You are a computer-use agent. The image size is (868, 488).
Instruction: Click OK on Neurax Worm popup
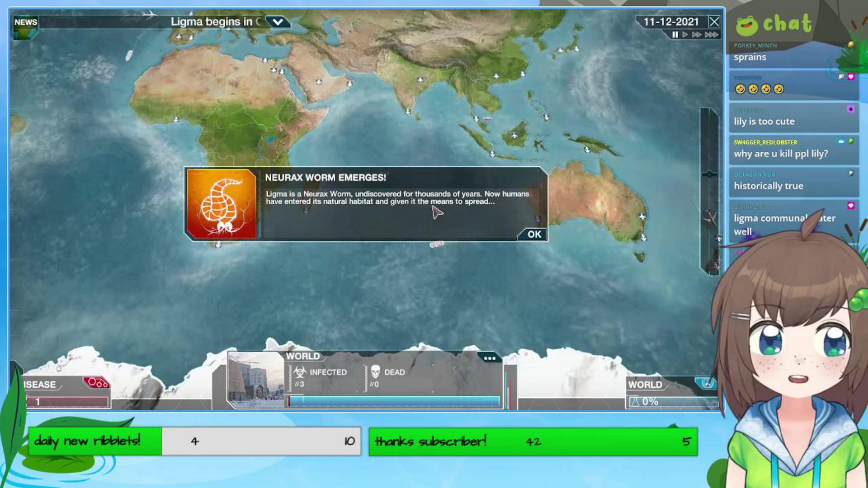534,234
